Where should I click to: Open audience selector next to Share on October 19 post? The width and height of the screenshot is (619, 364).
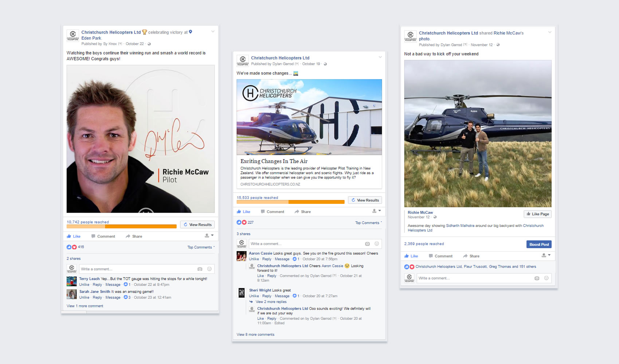click(x=376, y=211)
